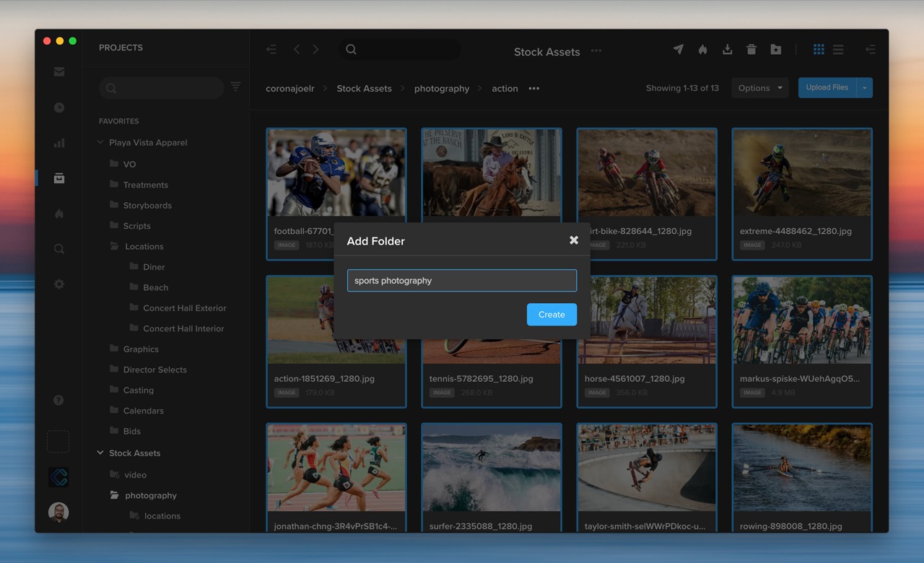The width and height of the screenshot is (924, 563).
Task: Click the download icon in toolbar
Action: point(727,49)
